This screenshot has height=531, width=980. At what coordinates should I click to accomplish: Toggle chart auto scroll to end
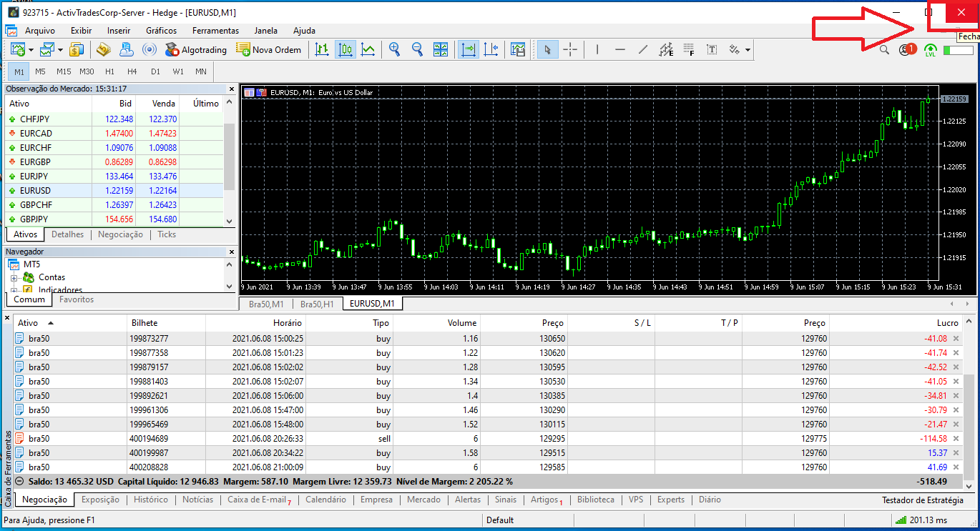469,49
